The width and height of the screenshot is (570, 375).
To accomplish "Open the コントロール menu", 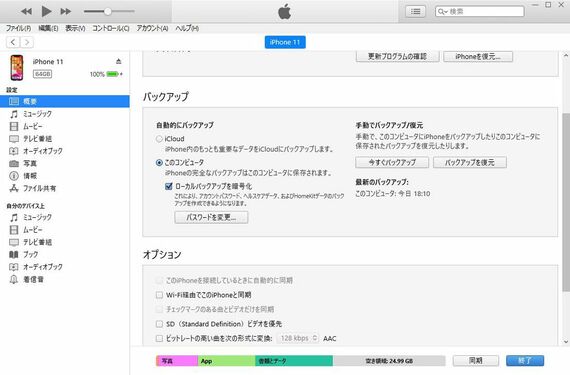I will point(111,28).
